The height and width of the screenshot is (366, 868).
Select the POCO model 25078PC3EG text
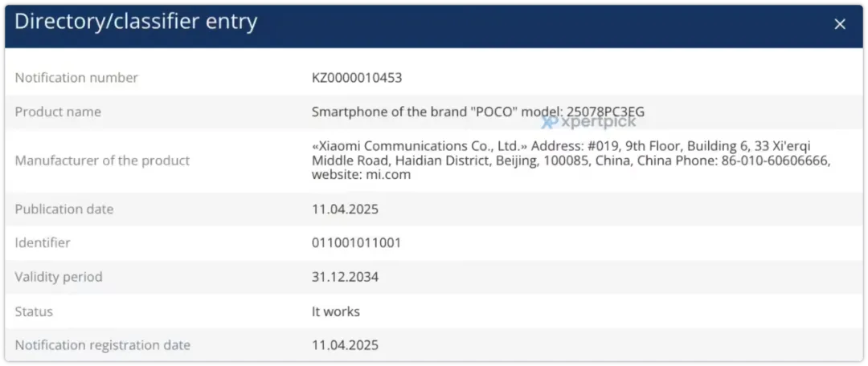pos(477,112)
